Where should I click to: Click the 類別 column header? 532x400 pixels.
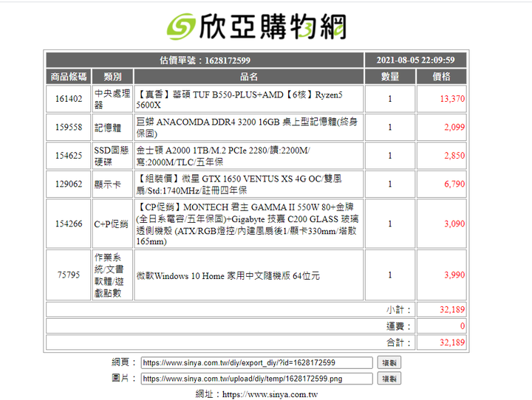click(x=112, y=77)
